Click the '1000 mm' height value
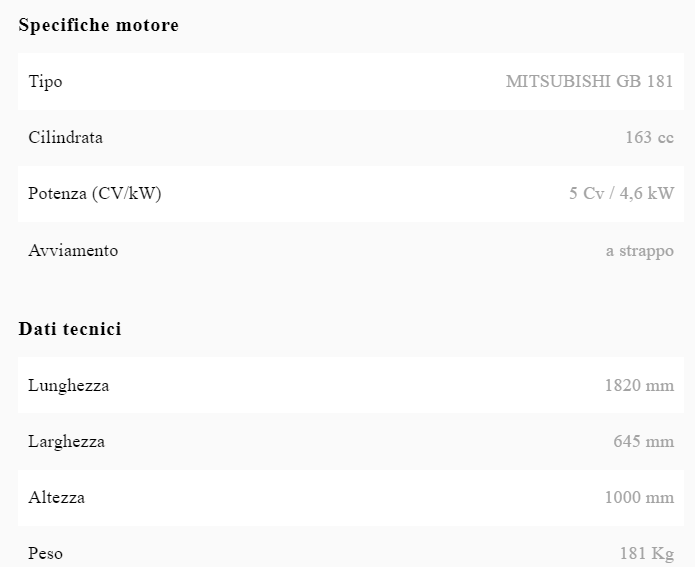 point(639,497)
